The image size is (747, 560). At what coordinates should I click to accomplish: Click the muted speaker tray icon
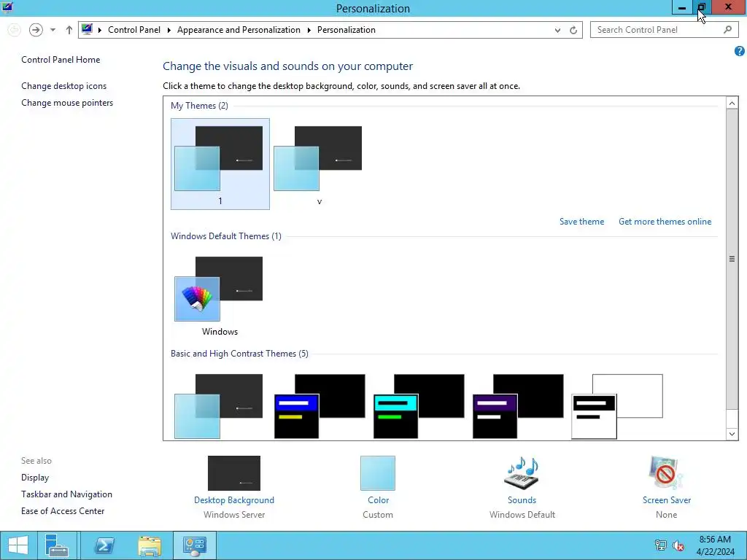[678, 545]
